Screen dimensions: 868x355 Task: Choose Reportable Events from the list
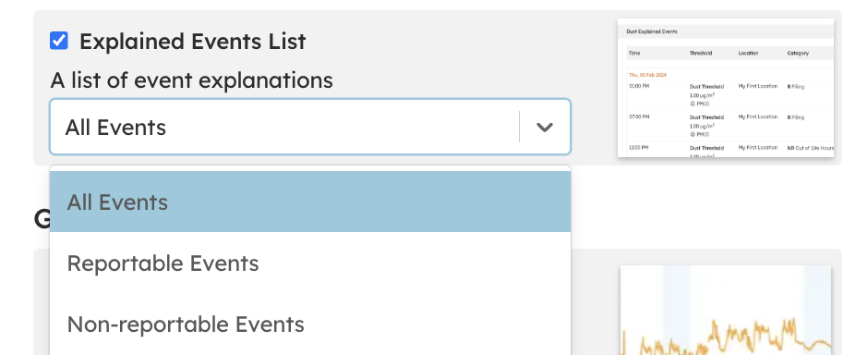point(310,263)
